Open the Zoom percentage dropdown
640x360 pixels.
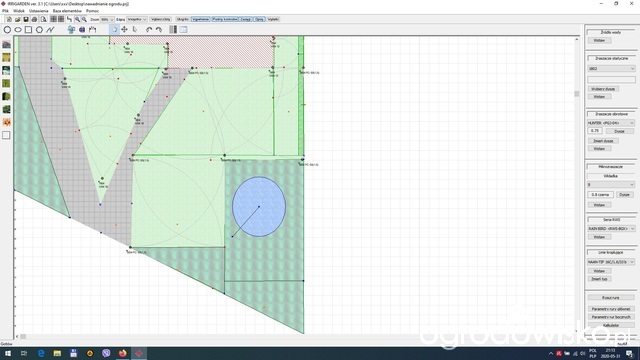(107, 19)
